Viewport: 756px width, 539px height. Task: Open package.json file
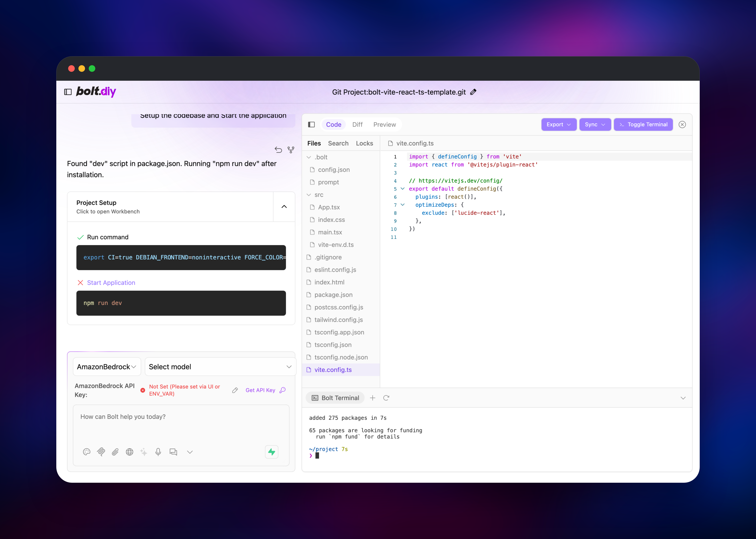tap(341, 295)
